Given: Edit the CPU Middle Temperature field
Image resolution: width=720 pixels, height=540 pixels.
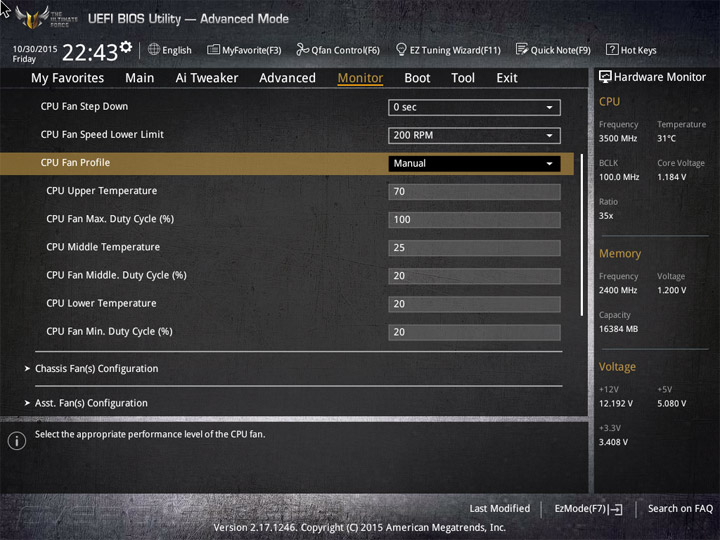Looking at the screenshot, I should point(474,248).
